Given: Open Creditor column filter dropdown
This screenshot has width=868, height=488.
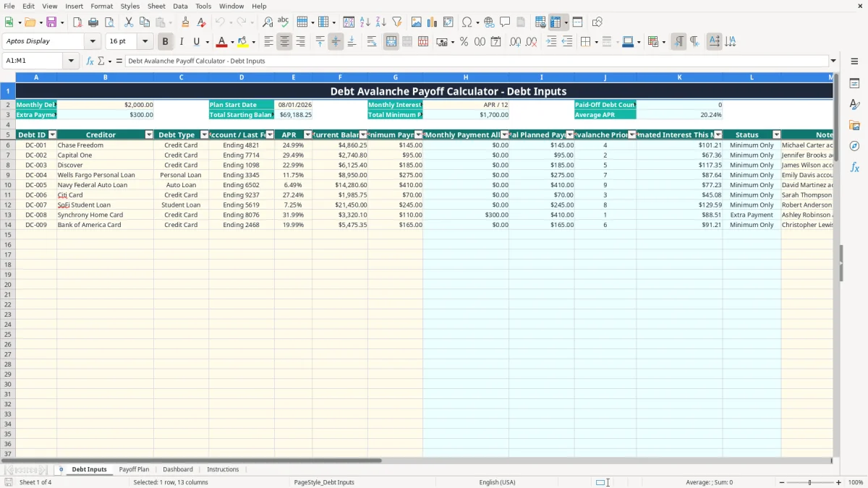Looking at the screenshot, I should click(149, 134).
